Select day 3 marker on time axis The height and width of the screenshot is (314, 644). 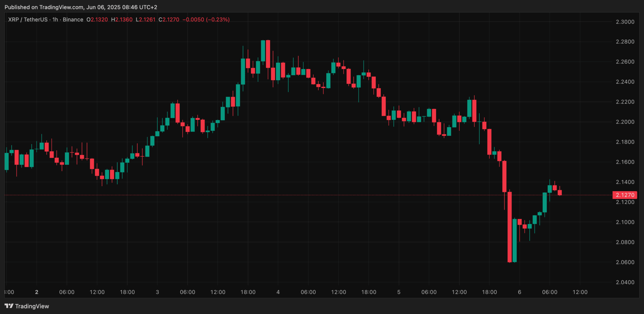157,292
